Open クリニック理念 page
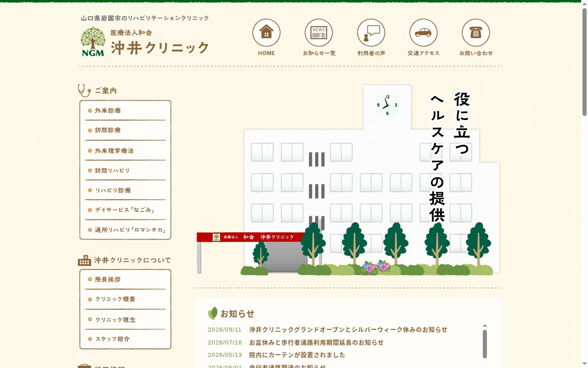Image resolution: width=588 pixels, height=368 pixels. click(x=125, y=320)
